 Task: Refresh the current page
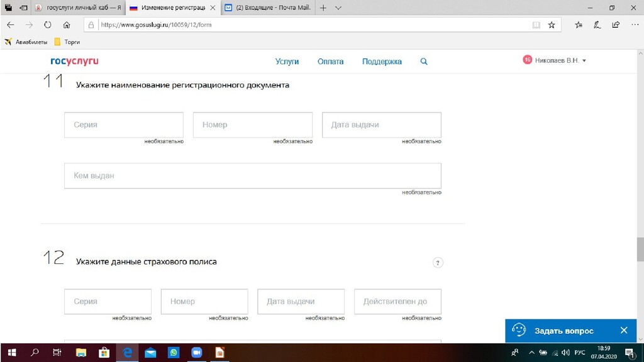click(x=48, y=25)
